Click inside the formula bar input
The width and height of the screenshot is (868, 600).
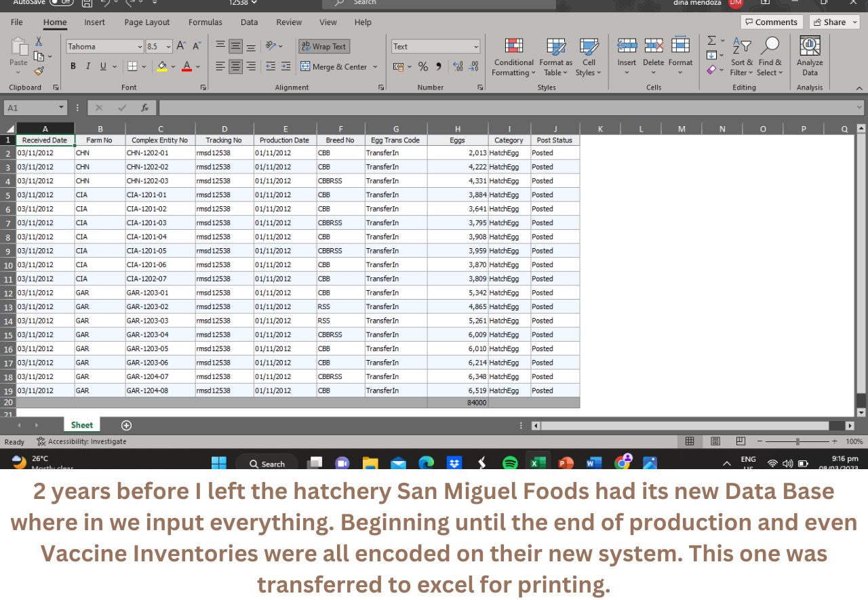tap(511, 108)
